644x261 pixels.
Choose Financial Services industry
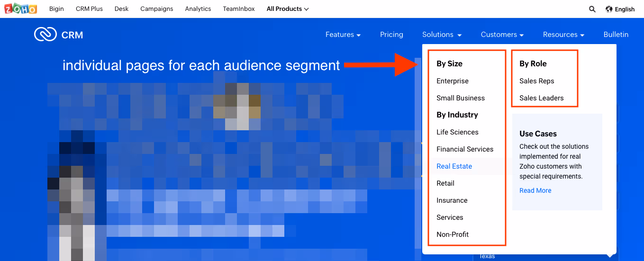click(465, 149)
